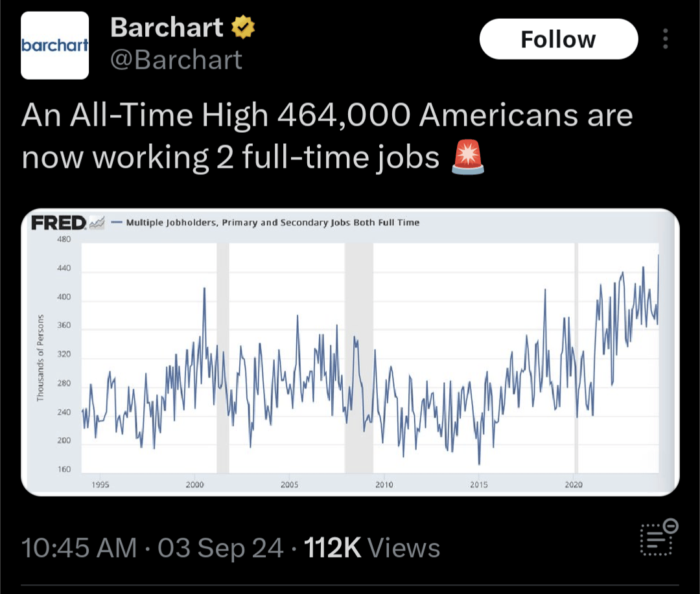Click the siren emoji in tweet
The image size is (700, 594).
click(467, 157)
